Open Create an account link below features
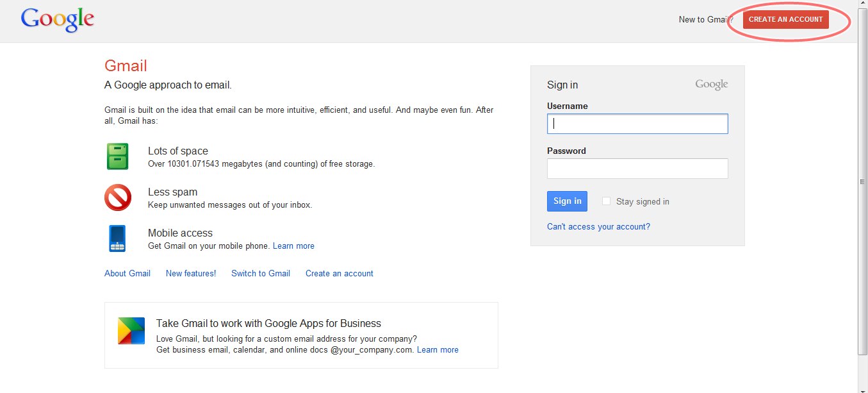 click(340, 273)
